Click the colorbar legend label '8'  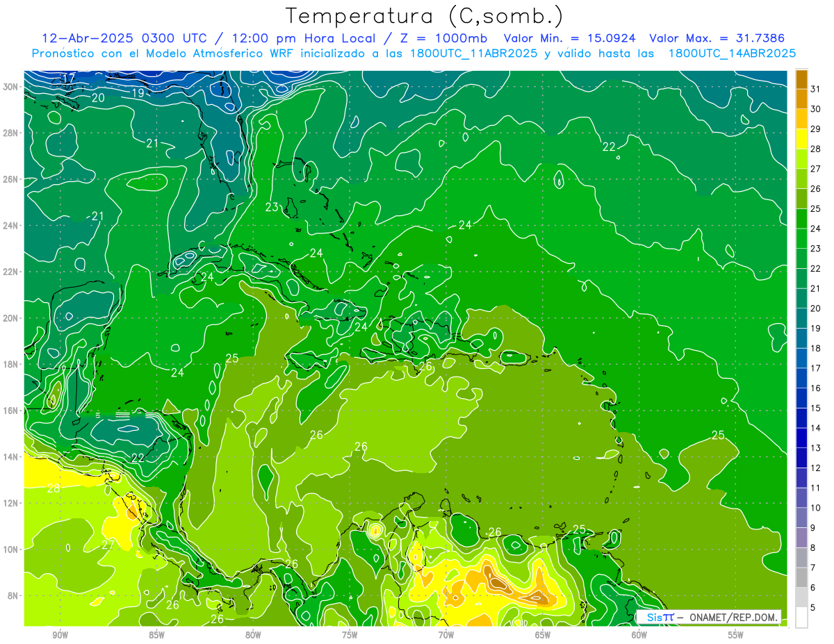coord(813,548)
